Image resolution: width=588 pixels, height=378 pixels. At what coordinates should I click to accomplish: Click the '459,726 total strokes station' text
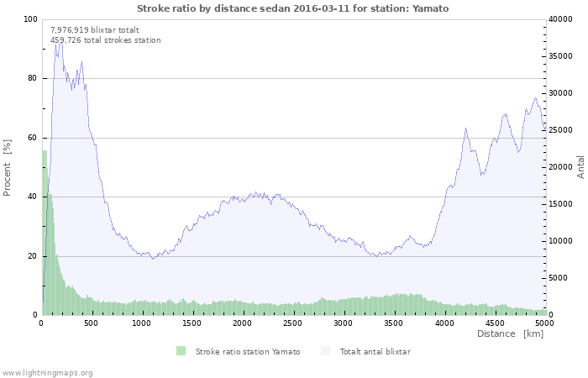105,39
